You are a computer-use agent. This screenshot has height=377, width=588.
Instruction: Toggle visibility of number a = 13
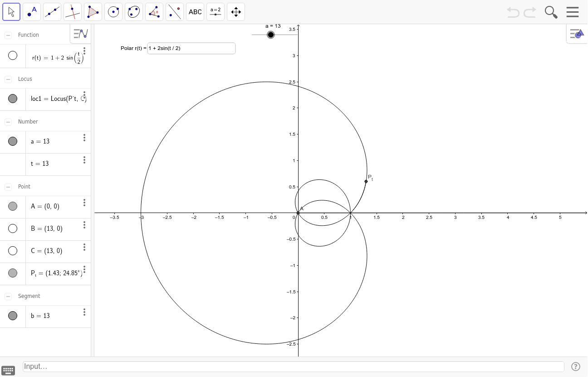[13, 141]
